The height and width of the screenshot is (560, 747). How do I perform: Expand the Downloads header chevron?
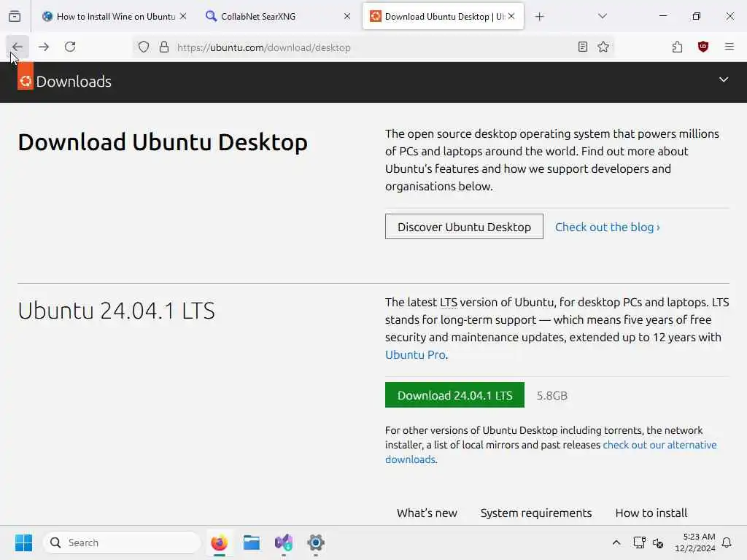[x=723, y=79]
